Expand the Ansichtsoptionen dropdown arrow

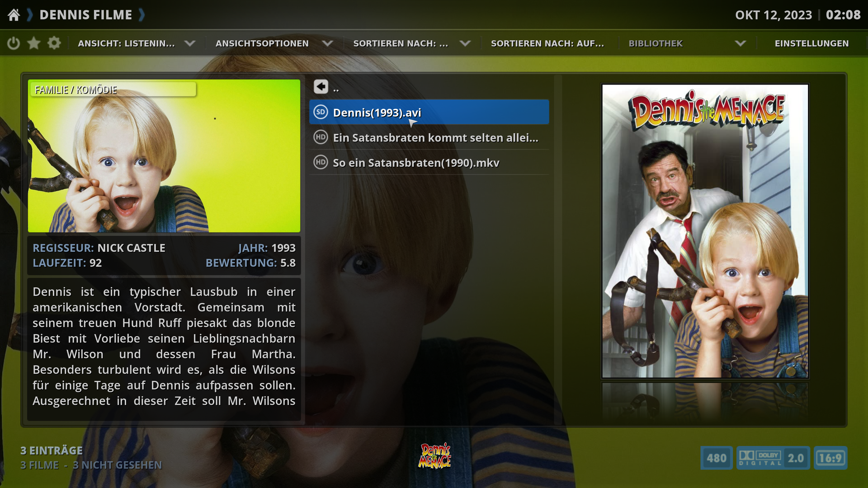[328, 43]
